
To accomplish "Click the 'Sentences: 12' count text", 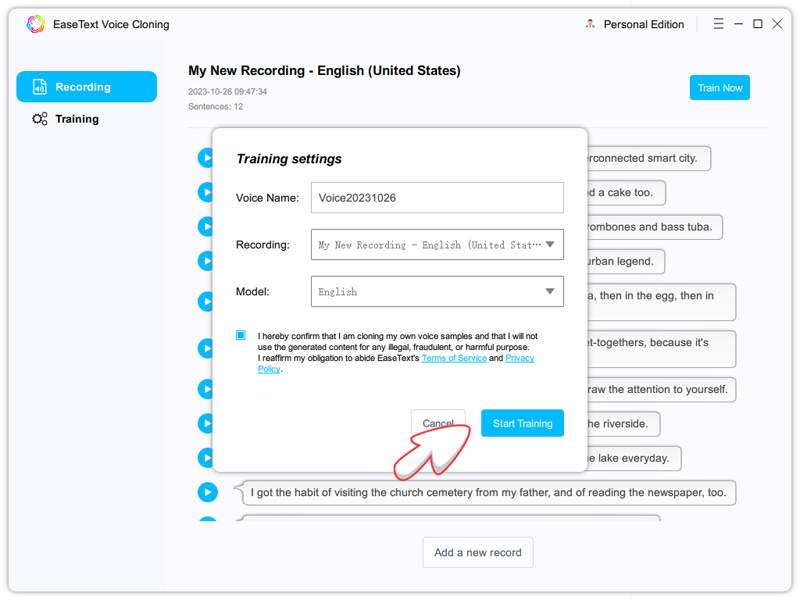I will pos(215,107).
